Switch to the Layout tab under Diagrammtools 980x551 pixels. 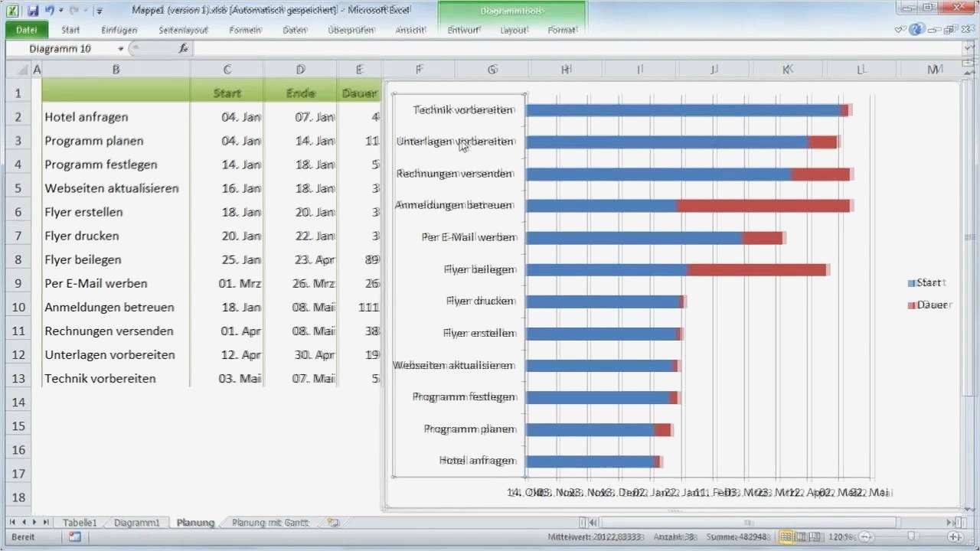tap(514, 30)
